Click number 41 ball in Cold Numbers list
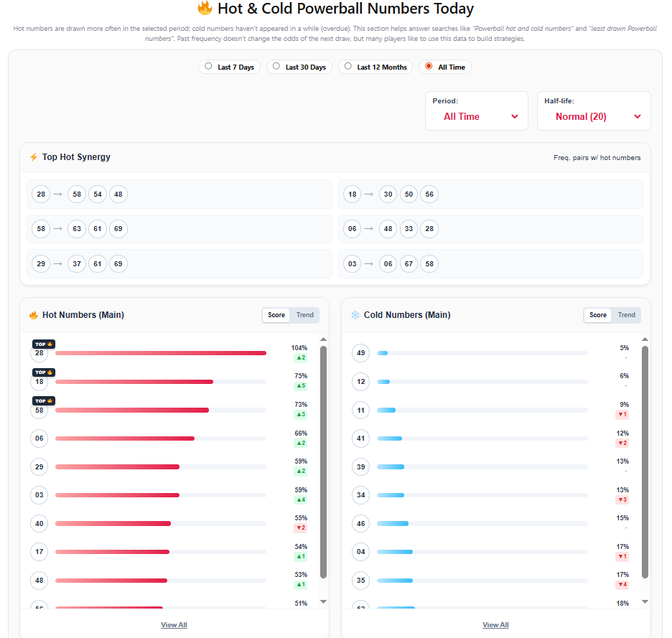This screenshot has height=638, width=672. pyautogui.click(x=361, y=438)
